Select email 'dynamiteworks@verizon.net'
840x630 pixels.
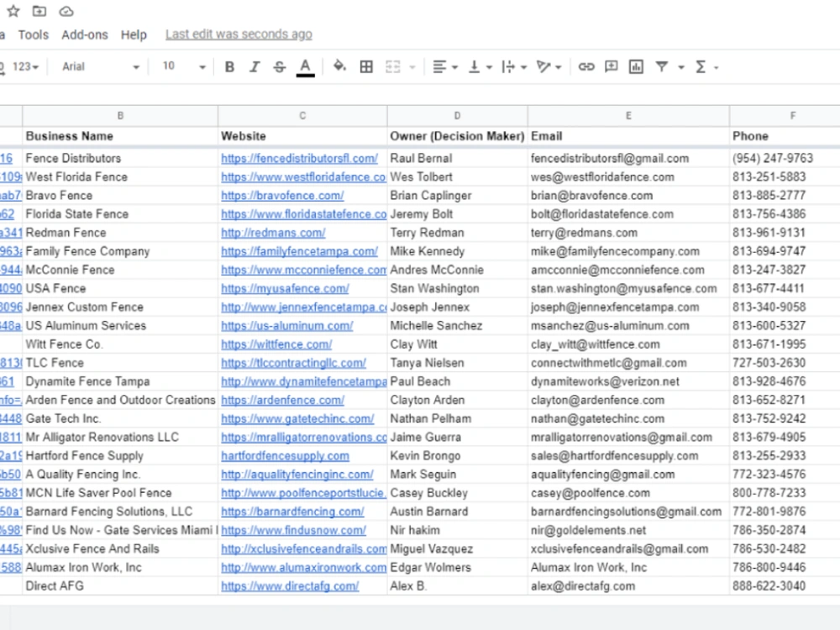(x=628, y=381)
